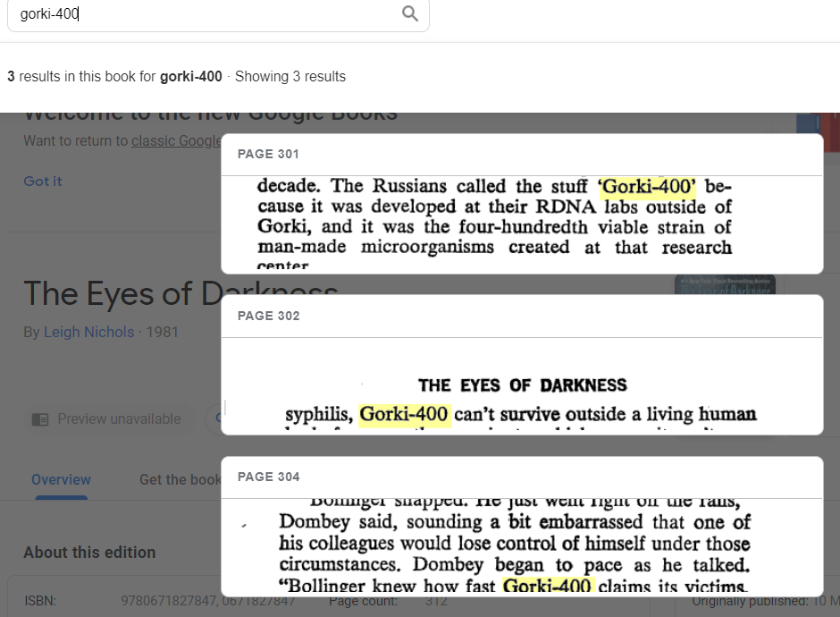Open the Page 304 search result
This screenshot has width=840, height=617.
click(x=522, y=527)
